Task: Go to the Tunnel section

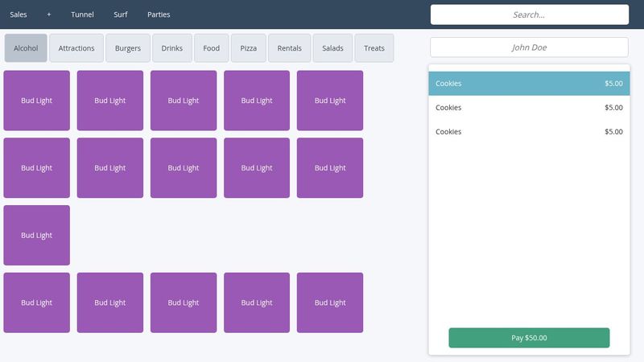Action: coord(82,14)
